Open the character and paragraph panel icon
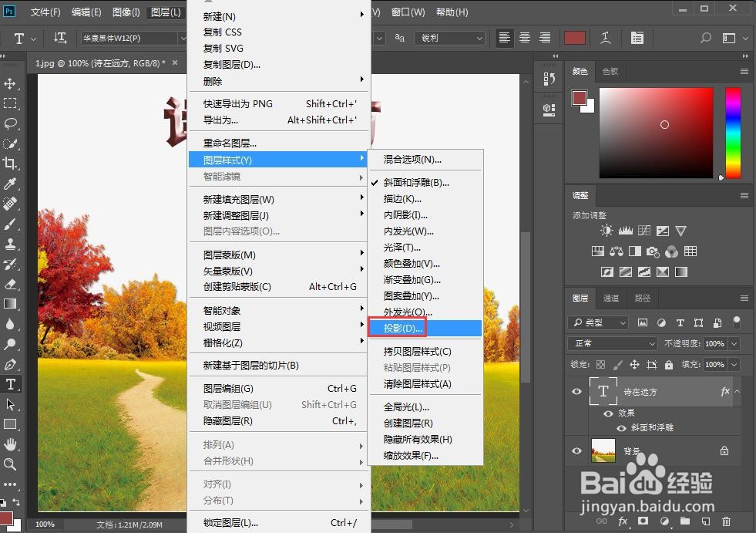The height and width of the screenshot is (533, 756). pos(637,38)
